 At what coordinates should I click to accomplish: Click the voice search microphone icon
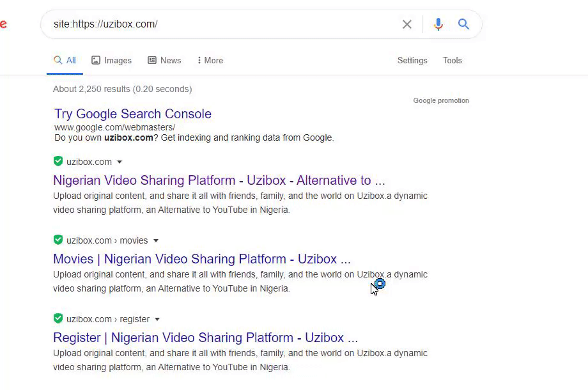(438, 24)
